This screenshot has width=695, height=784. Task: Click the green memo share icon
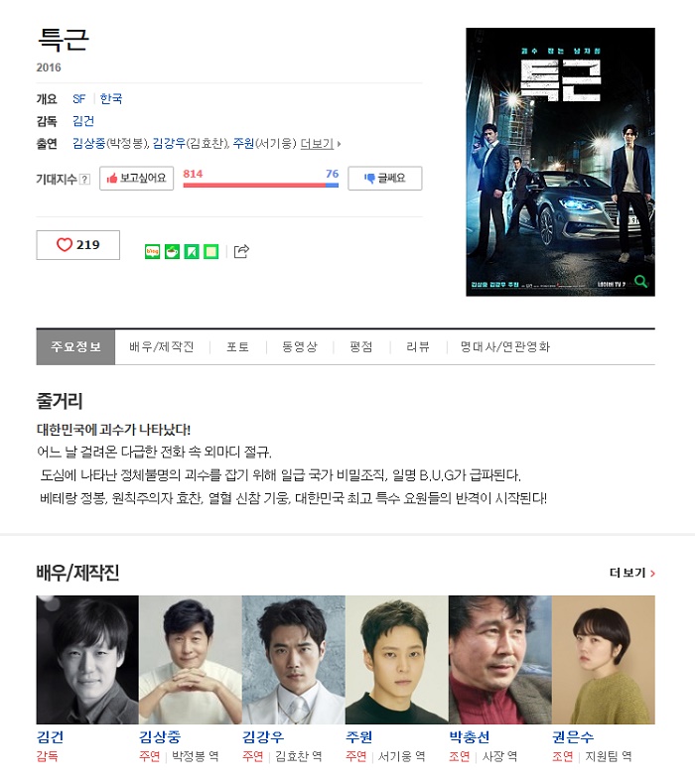tap(211, 251)
